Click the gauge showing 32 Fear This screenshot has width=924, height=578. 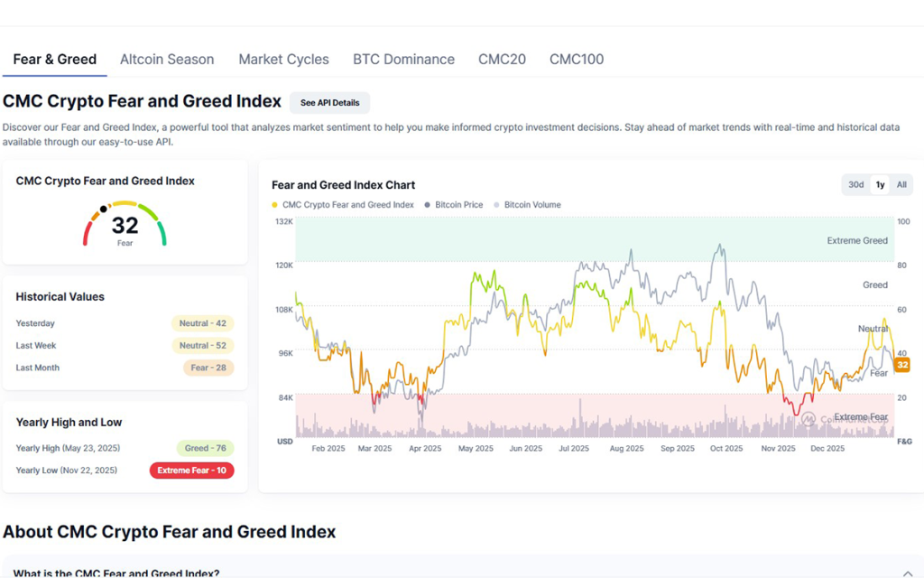coord(125,224)
